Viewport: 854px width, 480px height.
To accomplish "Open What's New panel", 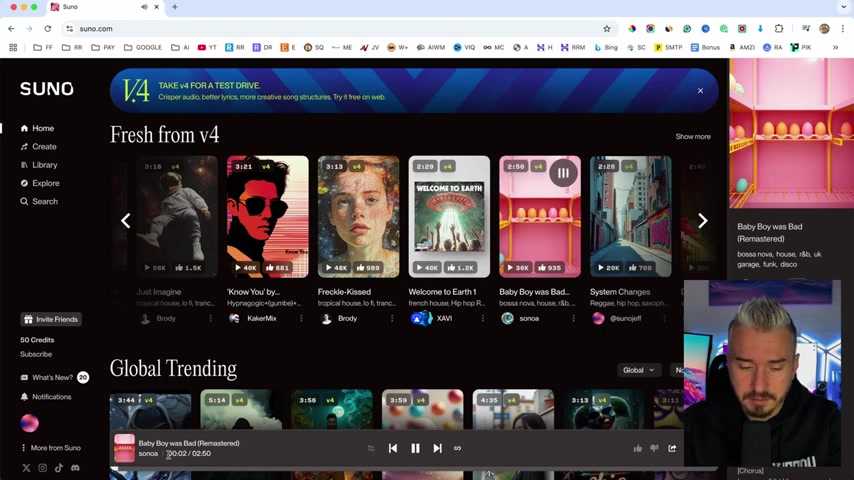I will pos(53,377).
